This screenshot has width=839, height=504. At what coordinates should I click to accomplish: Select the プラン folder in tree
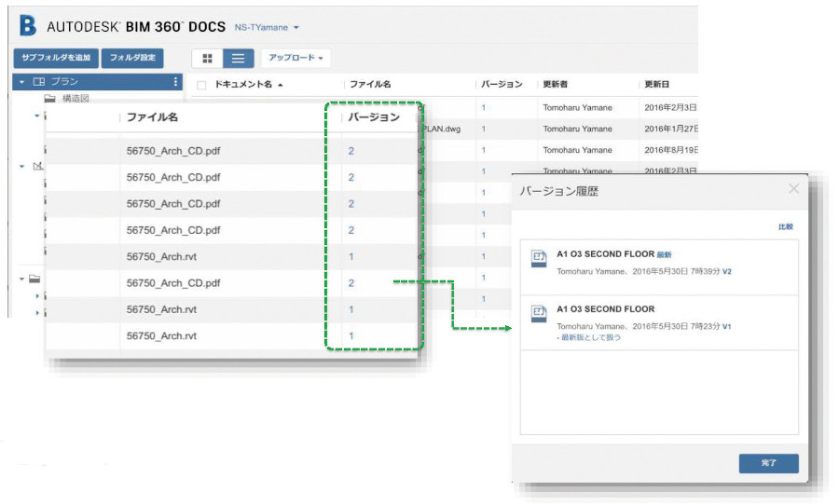pos(97,82)
